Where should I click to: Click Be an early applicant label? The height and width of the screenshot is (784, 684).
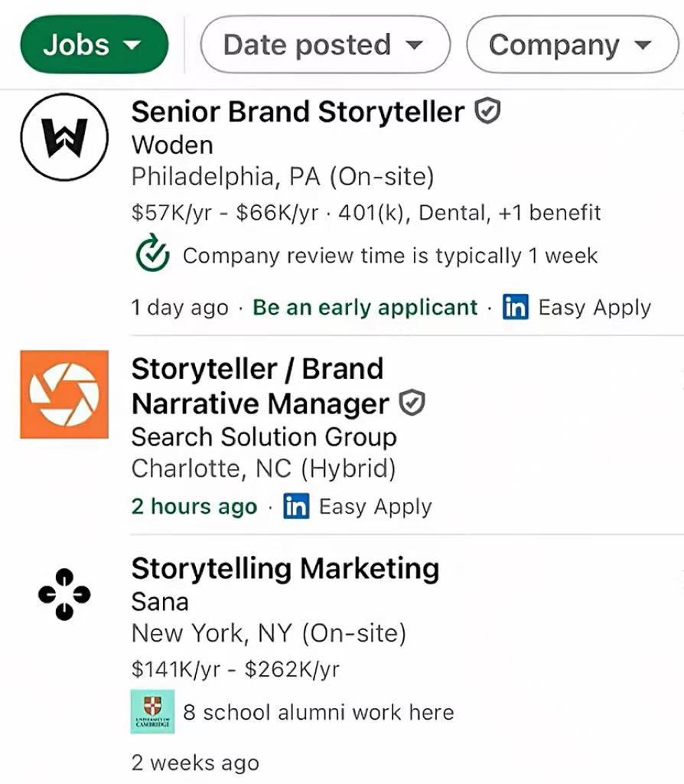click(x=365, y=308)
